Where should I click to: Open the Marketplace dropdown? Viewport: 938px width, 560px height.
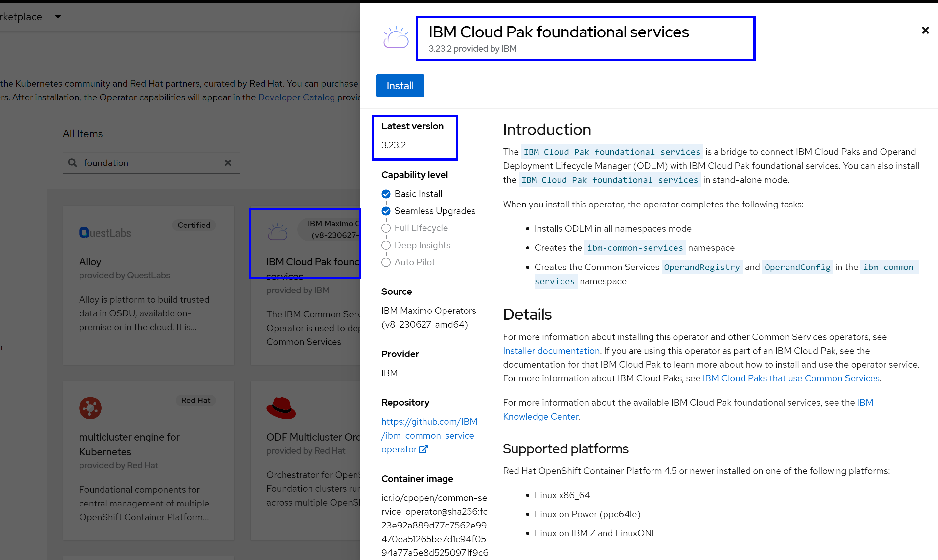point(58,17)
